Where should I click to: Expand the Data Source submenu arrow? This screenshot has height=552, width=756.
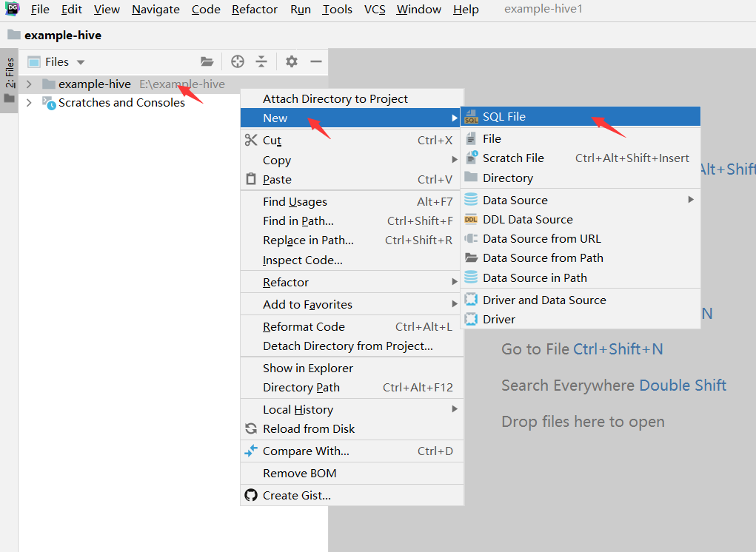(690, 199)
